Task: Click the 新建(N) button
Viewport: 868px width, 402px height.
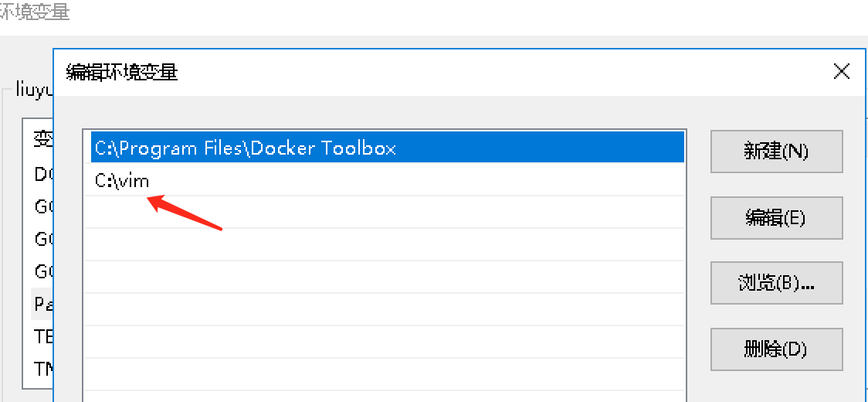Action: tap(775, 152)
